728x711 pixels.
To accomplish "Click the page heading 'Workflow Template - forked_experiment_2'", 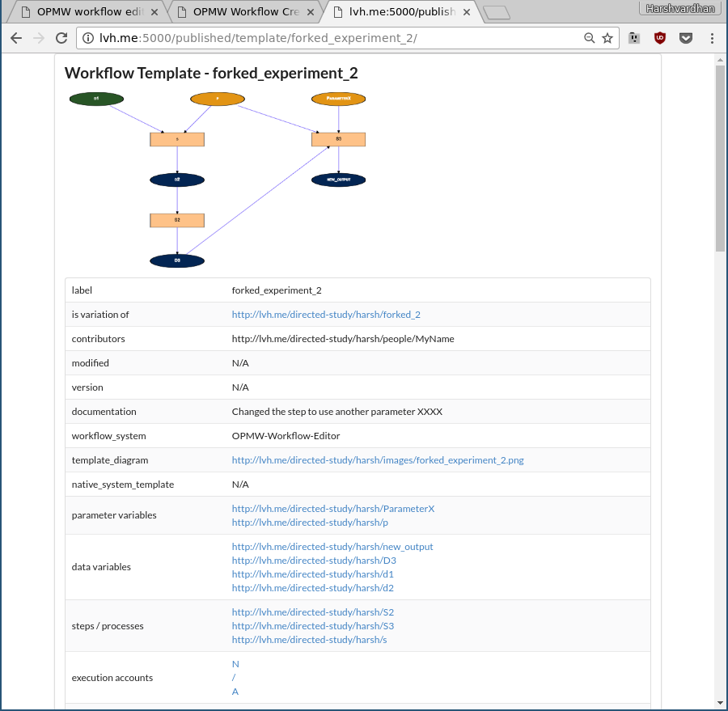I will click(x=211, y=74).
